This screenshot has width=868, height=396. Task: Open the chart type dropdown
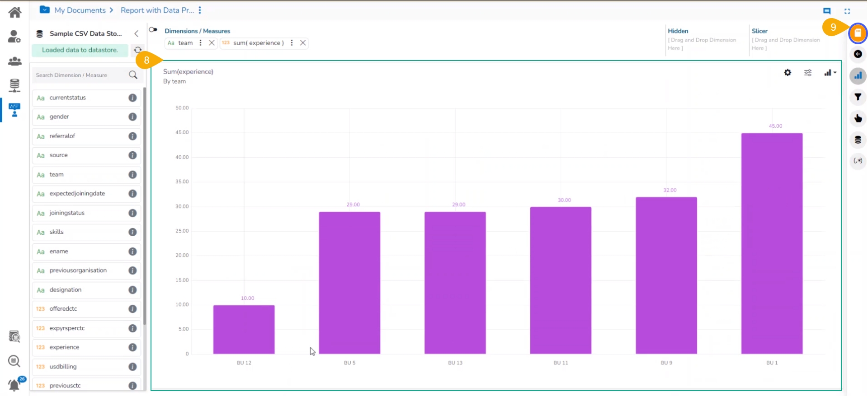point(830,73)
